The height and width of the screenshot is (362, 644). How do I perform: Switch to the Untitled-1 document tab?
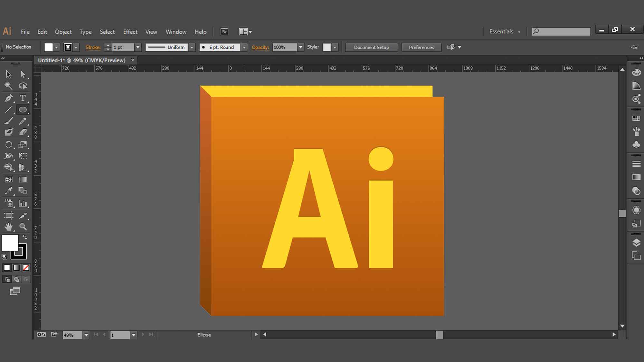[x=81, y=60]
